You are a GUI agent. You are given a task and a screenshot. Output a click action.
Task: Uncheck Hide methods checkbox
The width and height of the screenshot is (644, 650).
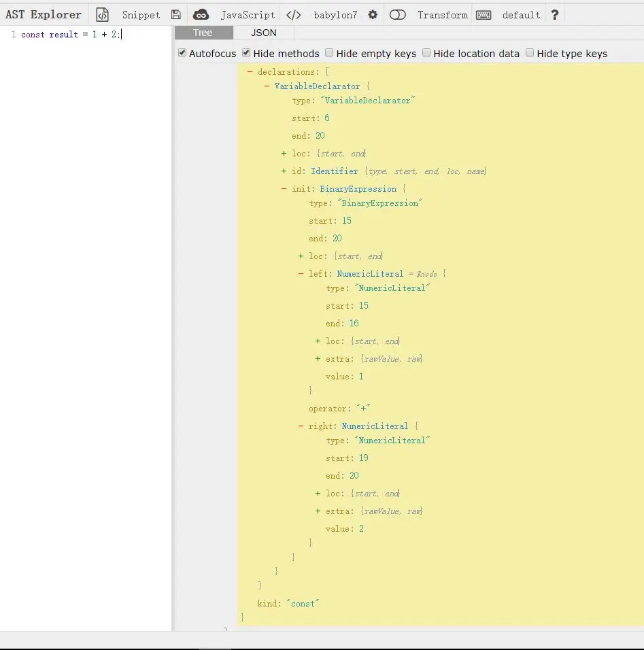click(x=246, y=52)
